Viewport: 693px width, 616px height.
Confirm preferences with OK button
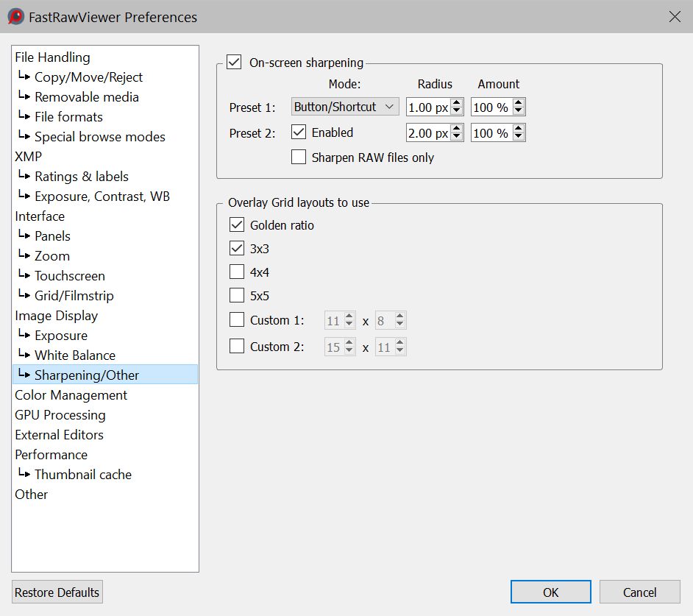click(550, 592)
